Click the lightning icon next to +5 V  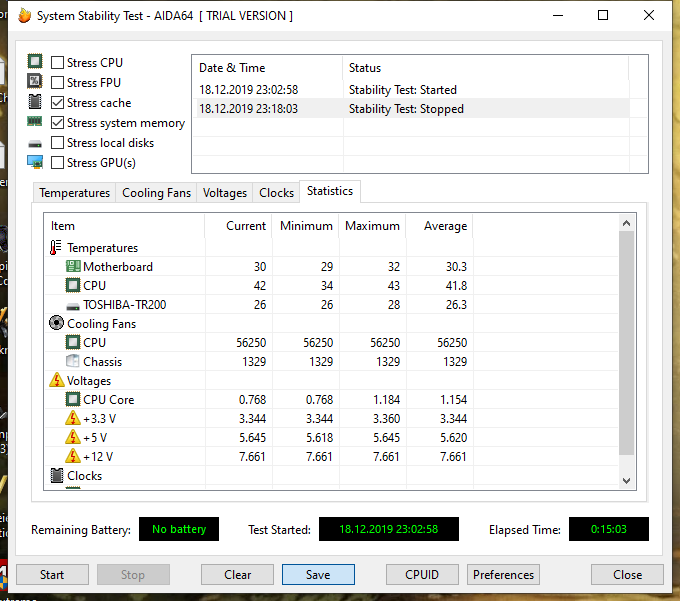click(73, 437)
